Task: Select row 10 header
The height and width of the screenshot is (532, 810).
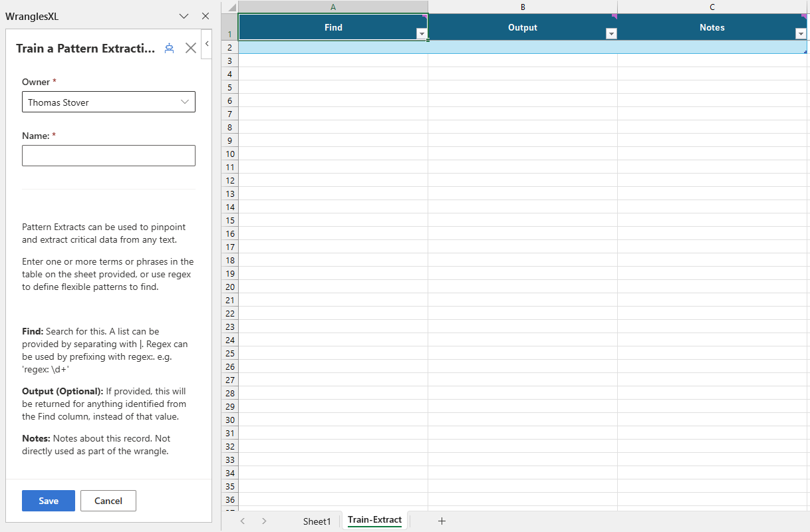Action: (230, 154)
